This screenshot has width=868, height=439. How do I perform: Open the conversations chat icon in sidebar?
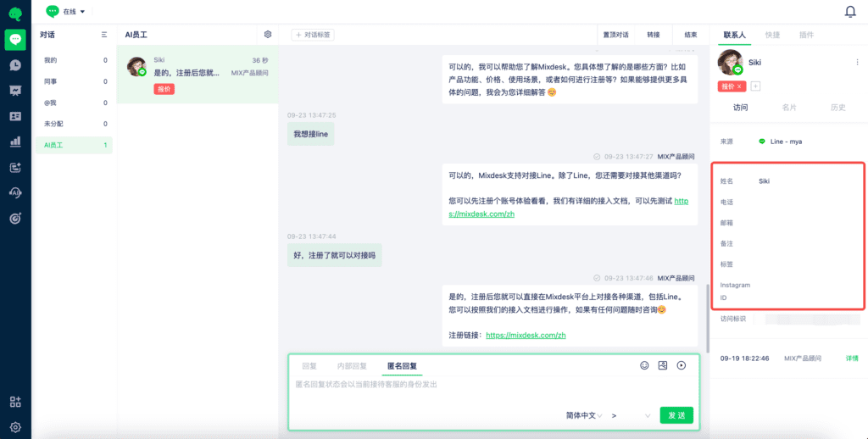coord(15,40)
